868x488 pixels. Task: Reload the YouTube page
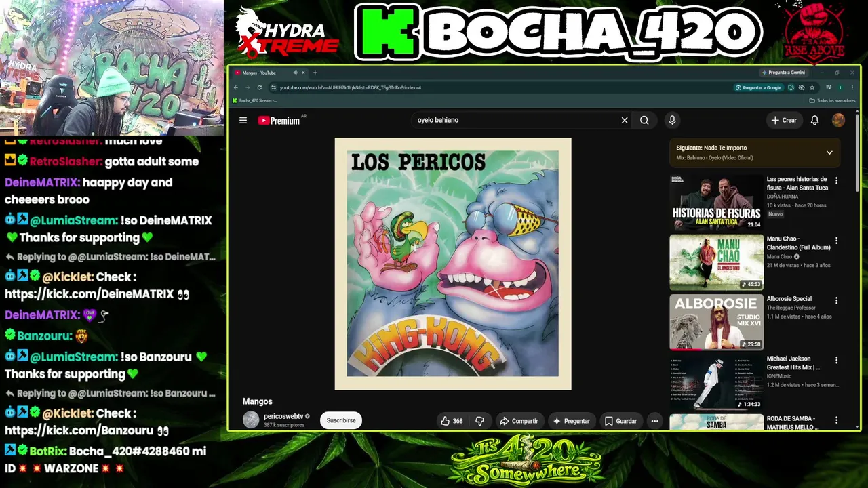259,87
